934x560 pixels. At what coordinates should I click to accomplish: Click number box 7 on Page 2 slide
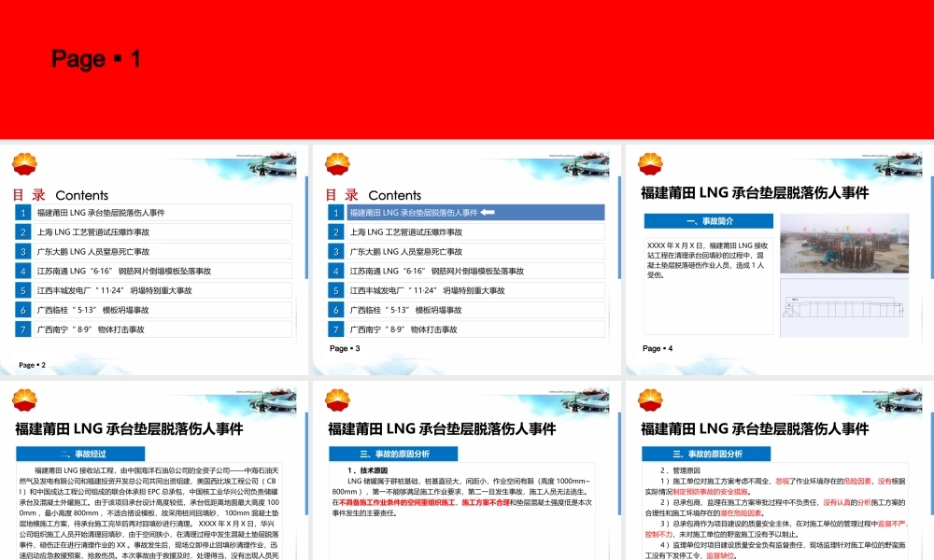(23, 329)
